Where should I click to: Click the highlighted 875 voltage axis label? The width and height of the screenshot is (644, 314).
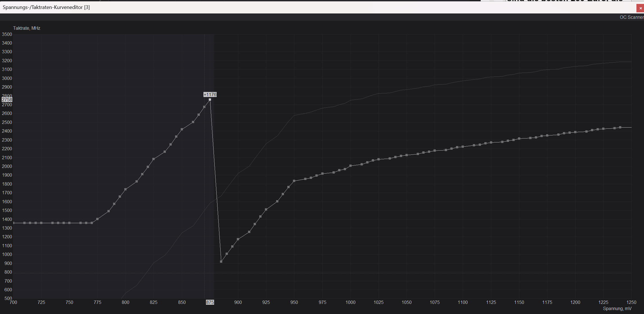click(x=210, y=302)
